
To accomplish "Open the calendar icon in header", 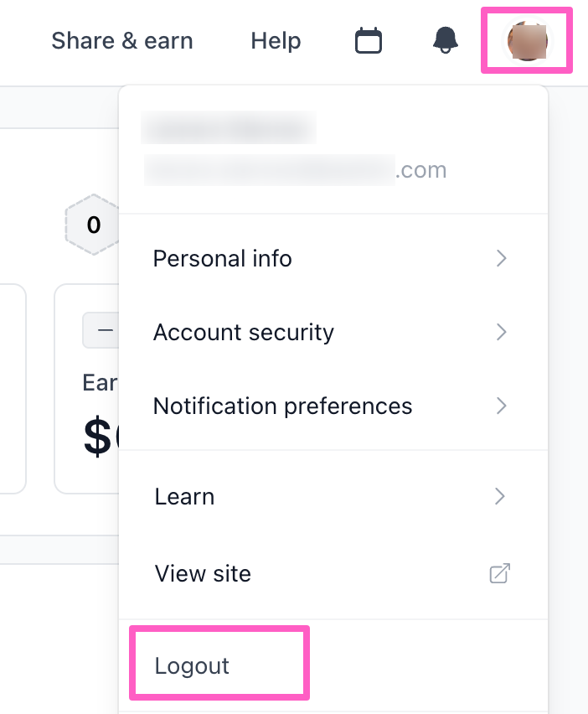I will 369,41.
